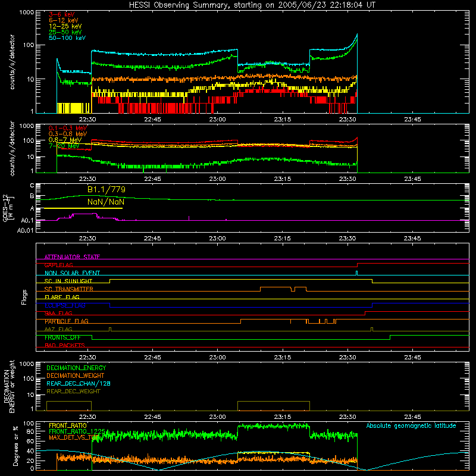Click the MAX_DET_VS_TOT legend entry
The width and height of the screenshot is (476, 476).
74,437
